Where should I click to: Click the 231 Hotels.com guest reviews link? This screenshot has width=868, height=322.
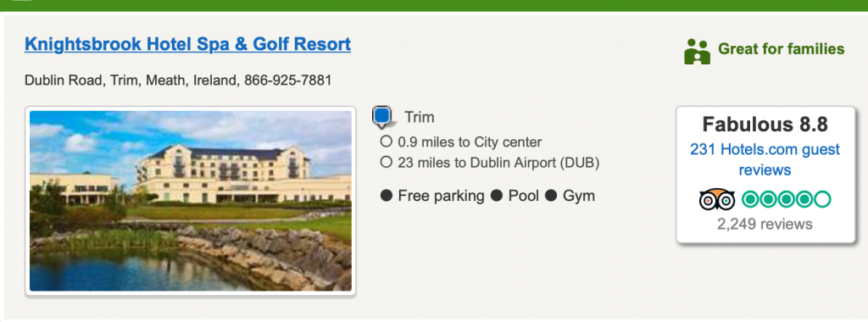[x=765, y=159]
